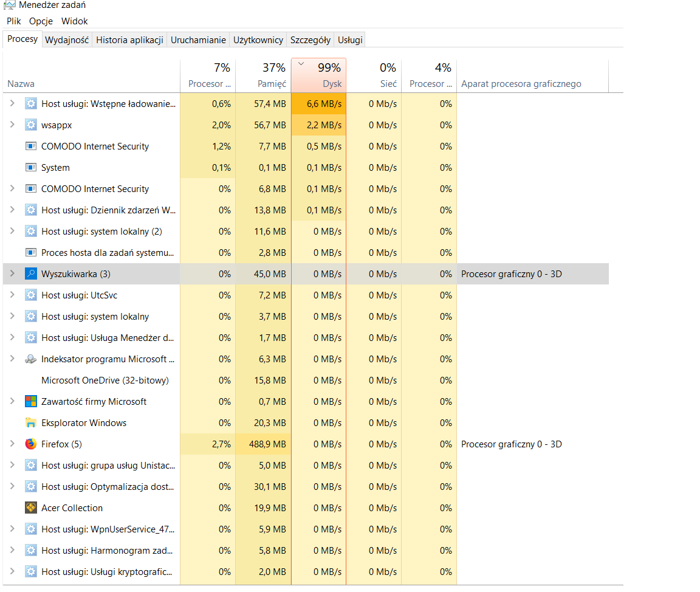This screenshot has width=700, height=592.
Task: Click the Eksplorator Windows folder icon
Action: click(x=31, y=423)
